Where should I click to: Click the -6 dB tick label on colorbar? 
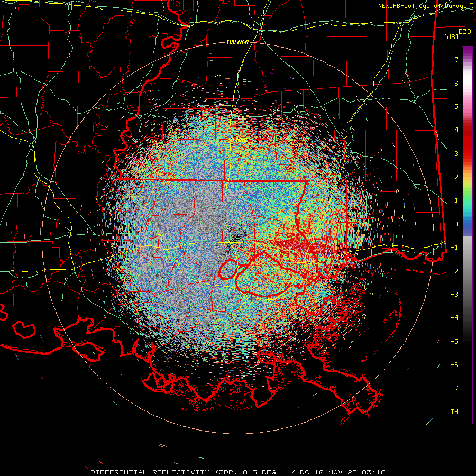(x=454, y=365)
